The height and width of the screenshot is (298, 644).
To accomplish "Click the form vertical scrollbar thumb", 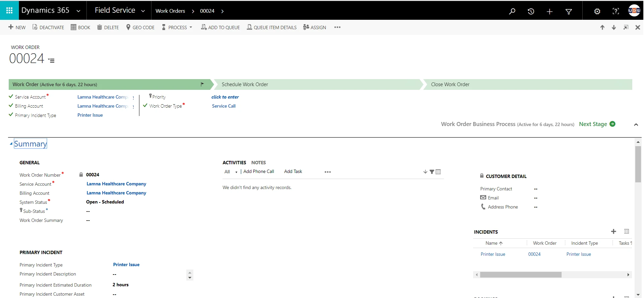I will point(638,164).
